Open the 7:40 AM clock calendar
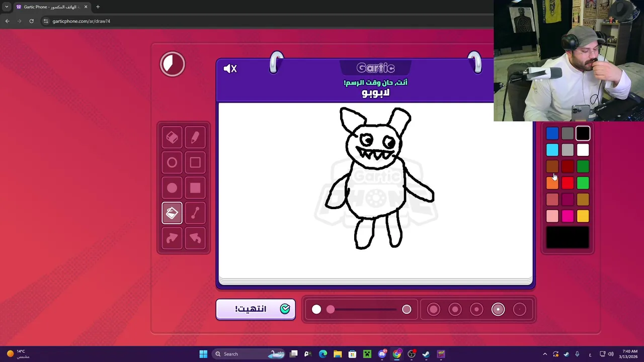Image resolution: width=644 pixels, height=362 pixels. pyautogui.click(x=629, y=354)
